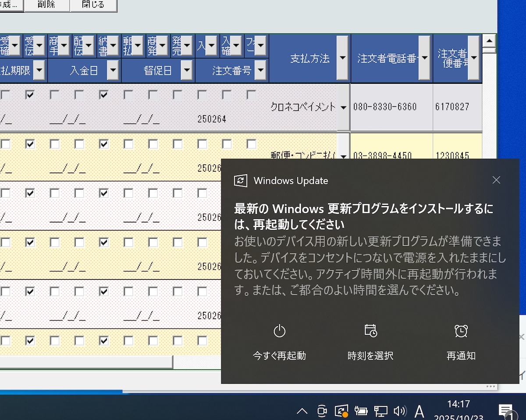The image size is (526, 420).
Task: Click the vertical scrollbar up arrow
Action: coord(489,41)
